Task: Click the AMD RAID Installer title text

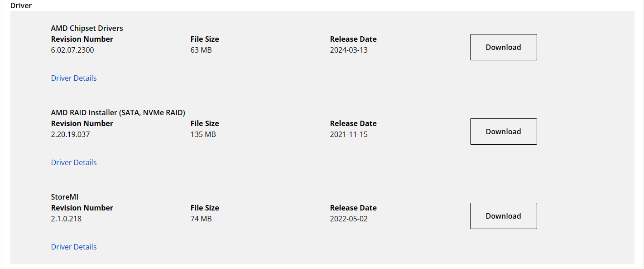Action: 118,112
